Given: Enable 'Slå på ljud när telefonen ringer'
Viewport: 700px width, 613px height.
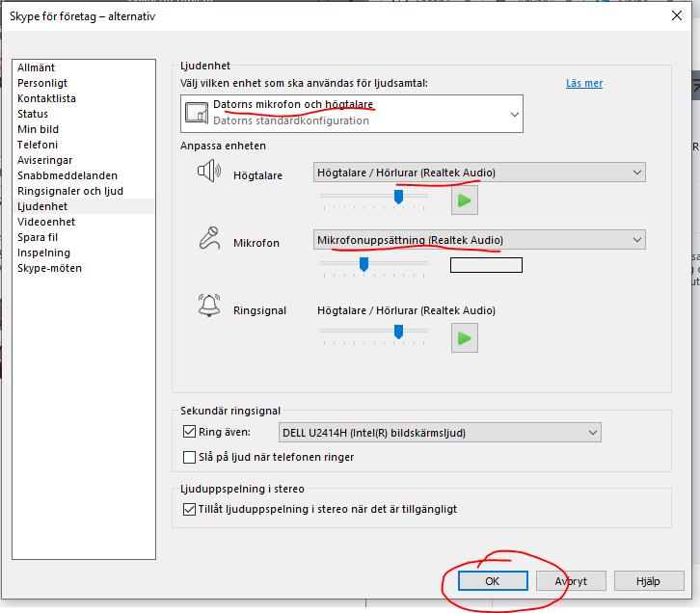Looking at the screenshot, I should click(x=189, y=457).
